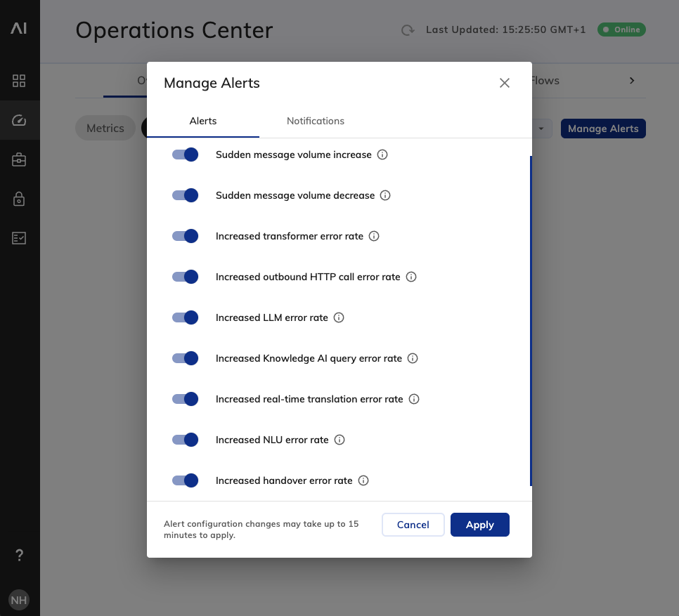Image resolution: width=679 pixels, height=616 pixels.
Task: Expand the Flows section chevron
Action: click(x=631, y=81)
